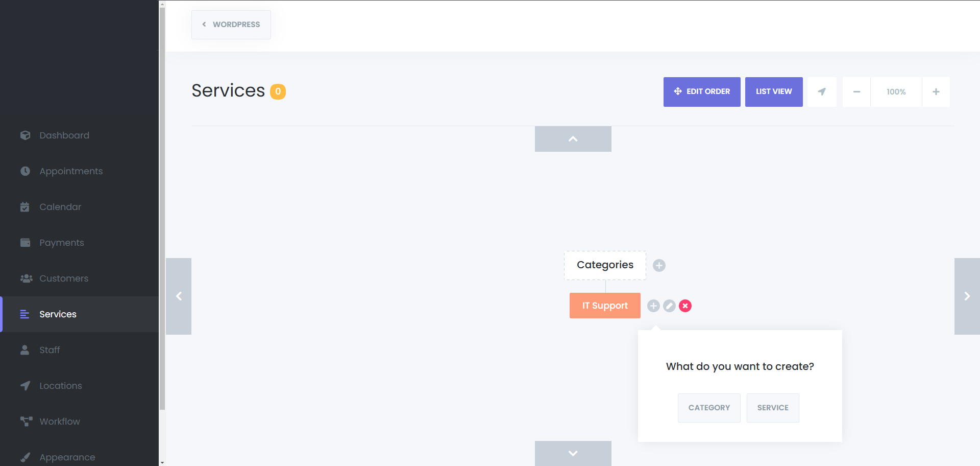This screenshot has height=466, width=980.
Task: Choose Service in the create popup
Action: [772, 408]
